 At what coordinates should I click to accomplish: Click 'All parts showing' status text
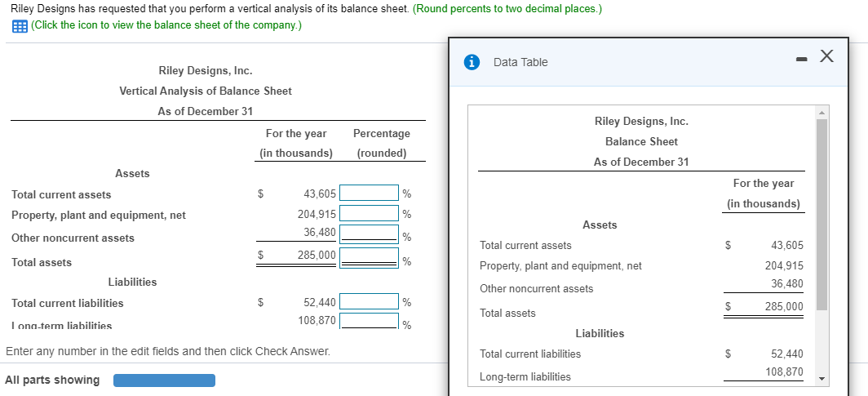tap(52, 380)
